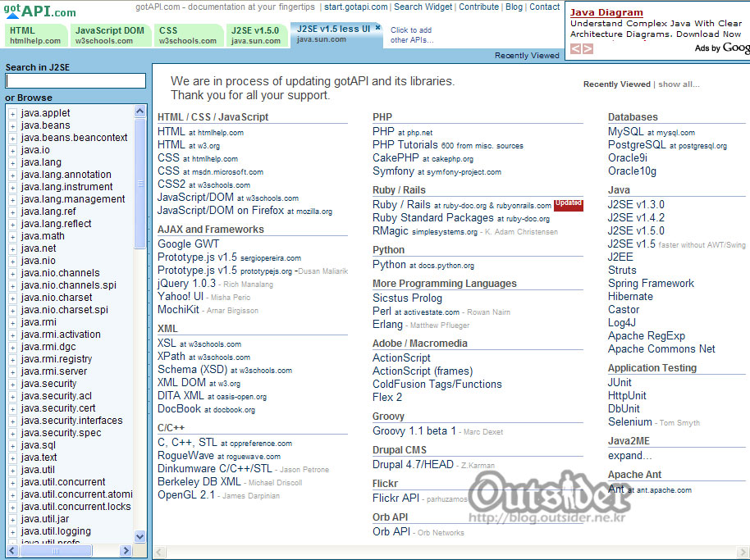
Task: Select java.security.cert in the tree
Action: [58, 408]
